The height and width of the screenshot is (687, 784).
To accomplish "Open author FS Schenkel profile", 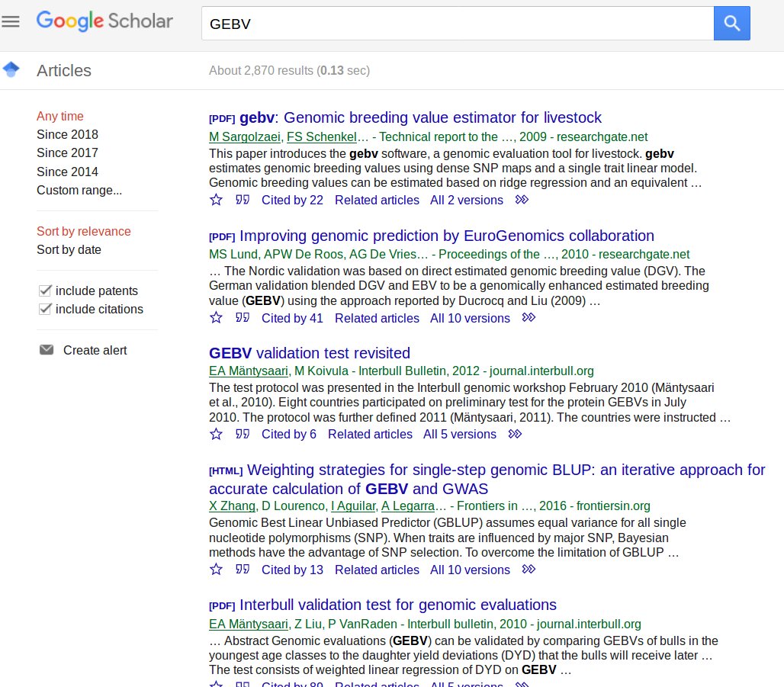I will coord(322,136).
